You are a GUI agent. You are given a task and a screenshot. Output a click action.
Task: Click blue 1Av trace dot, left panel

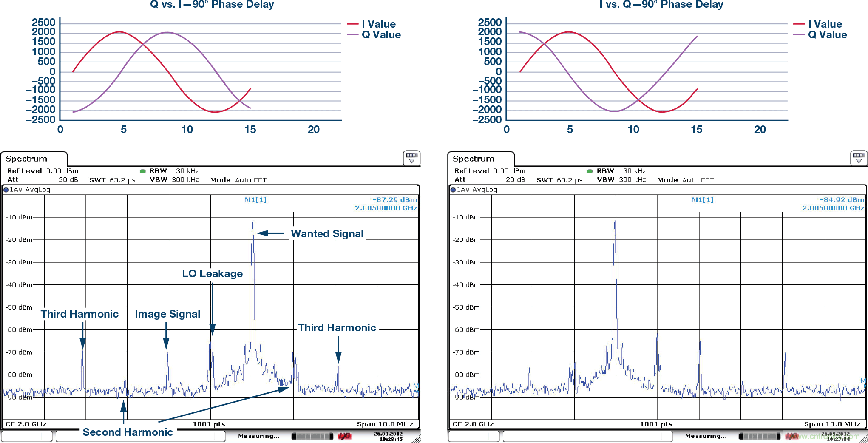tap(6, 190)
